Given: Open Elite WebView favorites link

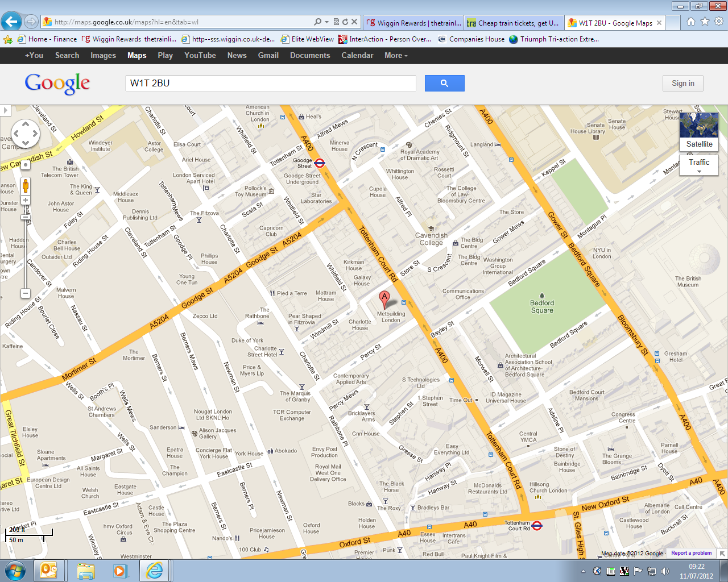Looking at the screenshot, I should coord(307,39).
